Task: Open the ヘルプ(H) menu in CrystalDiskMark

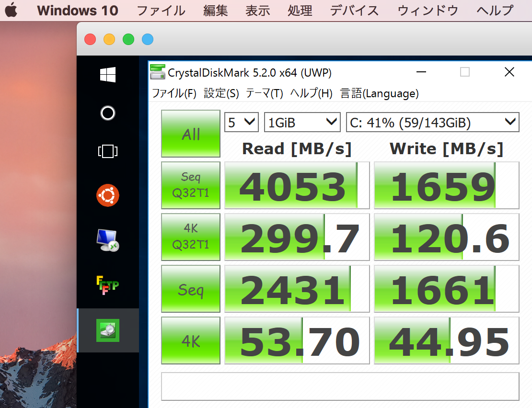Action: (311, 93)
